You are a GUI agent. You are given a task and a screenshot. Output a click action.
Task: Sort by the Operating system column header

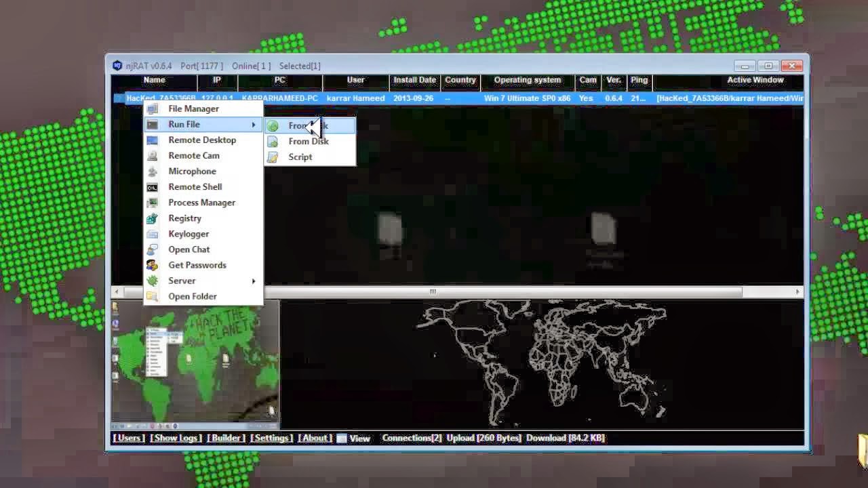[x=528, y=80]
